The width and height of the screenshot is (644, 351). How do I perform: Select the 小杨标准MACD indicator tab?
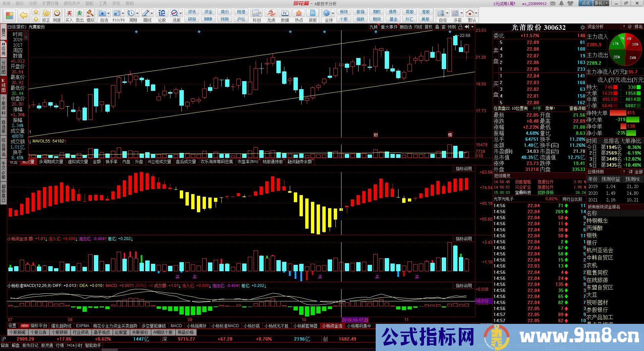(x=225, y=326)
